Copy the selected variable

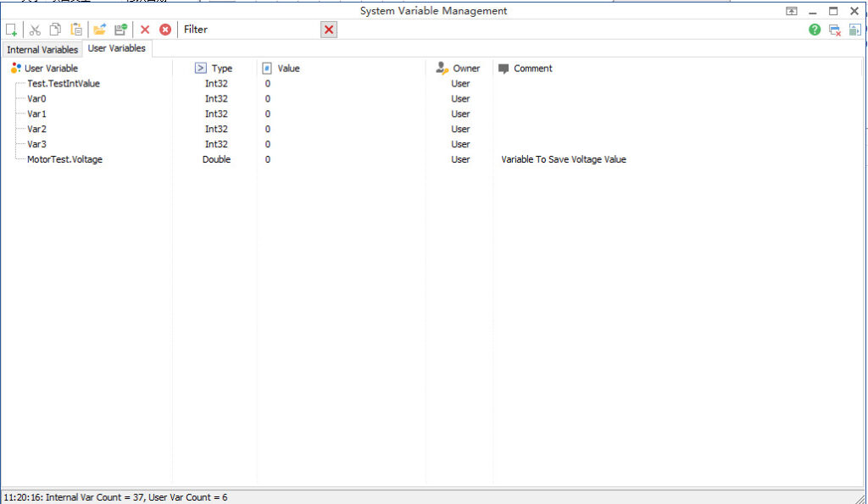[54, 29]
